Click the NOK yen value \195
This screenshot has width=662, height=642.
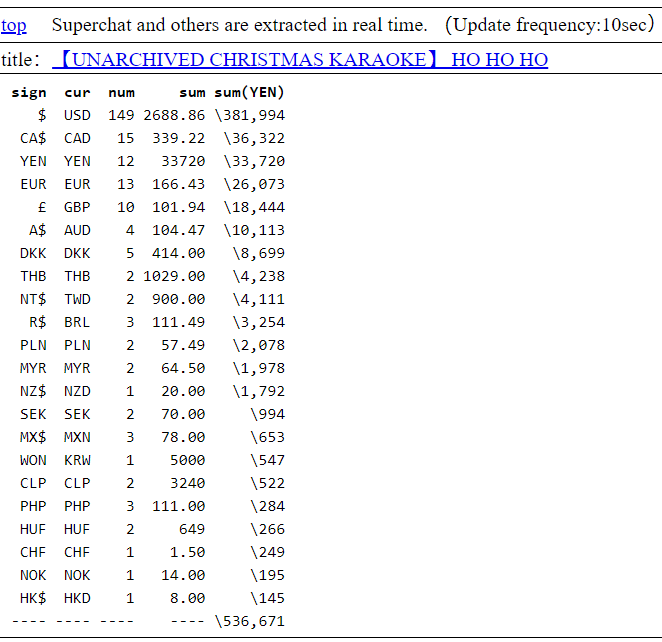tap(267, 575)
